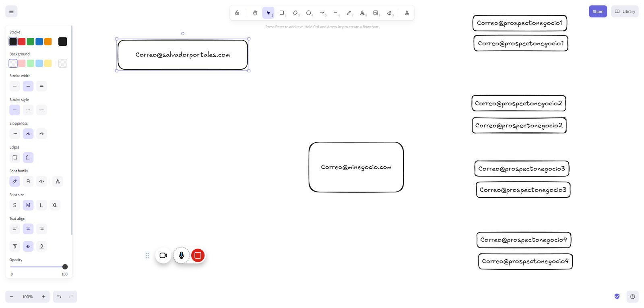Set stroke width to extra bold

click(41, 86)
